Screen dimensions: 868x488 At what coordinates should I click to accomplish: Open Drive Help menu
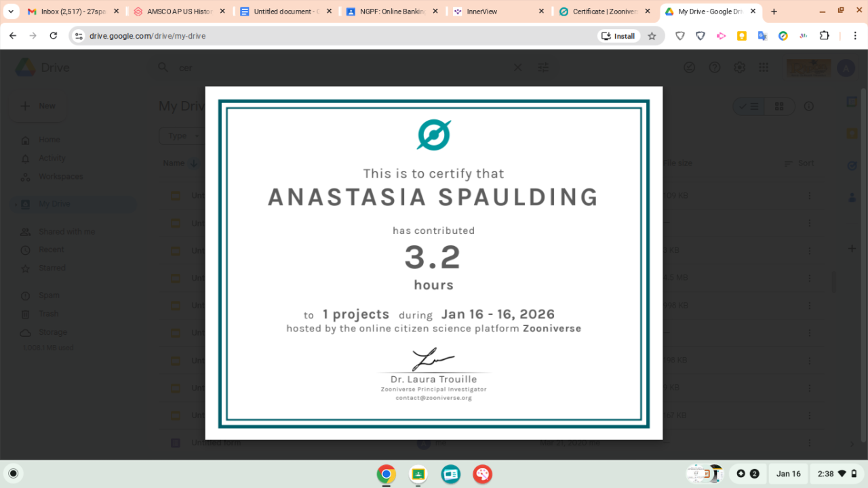[x=715, y=68]
